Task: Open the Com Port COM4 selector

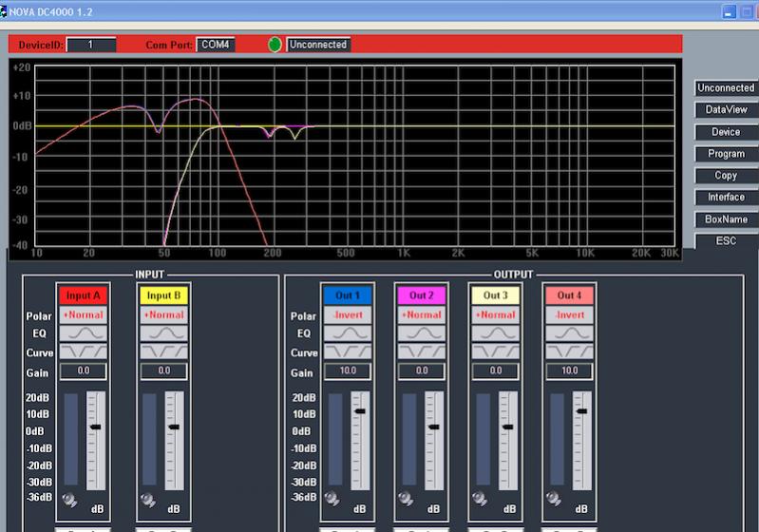Action: point(216,45)
